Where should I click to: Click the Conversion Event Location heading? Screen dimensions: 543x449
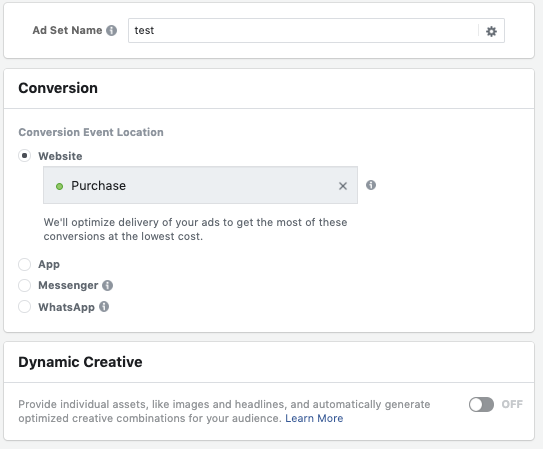tap(91, 132)
